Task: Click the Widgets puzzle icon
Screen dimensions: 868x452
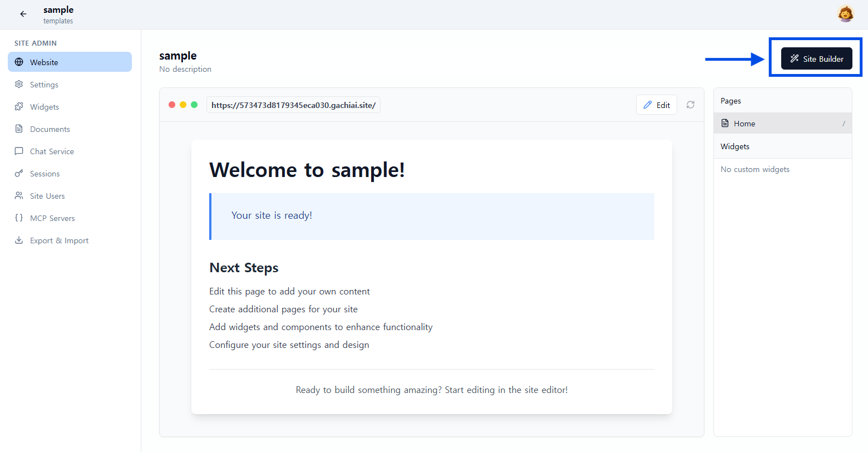Action: pyautogui.click(x=19, y=107)
